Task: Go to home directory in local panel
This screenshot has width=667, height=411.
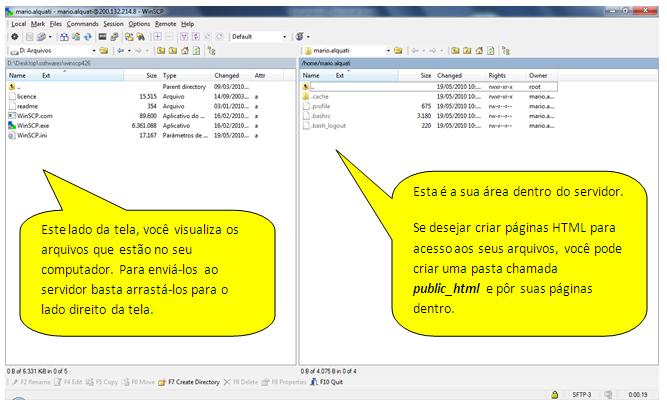Action: coord(185,51)
